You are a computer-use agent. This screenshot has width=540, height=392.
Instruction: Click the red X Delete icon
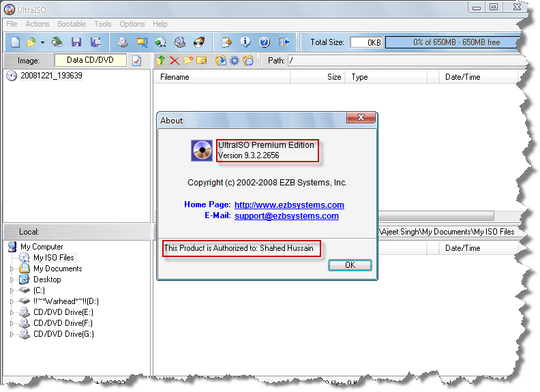[175, 61]
